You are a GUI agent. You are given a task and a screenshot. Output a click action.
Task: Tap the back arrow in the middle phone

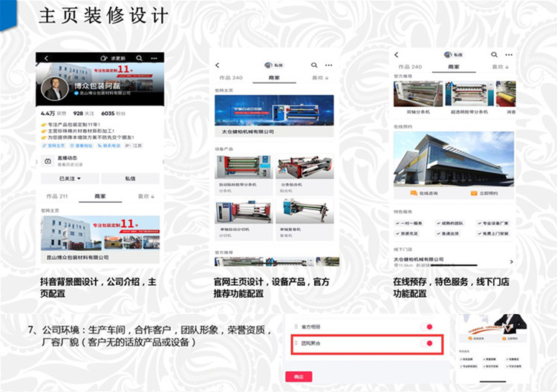click(218, 65)
